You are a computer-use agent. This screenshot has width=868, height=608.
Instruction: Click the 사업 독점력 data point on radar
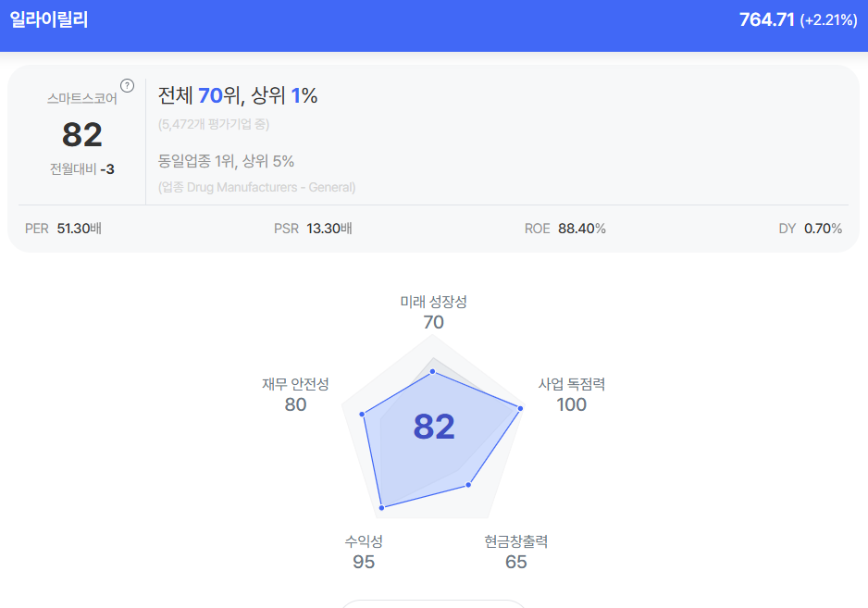[x=520, y=408]
